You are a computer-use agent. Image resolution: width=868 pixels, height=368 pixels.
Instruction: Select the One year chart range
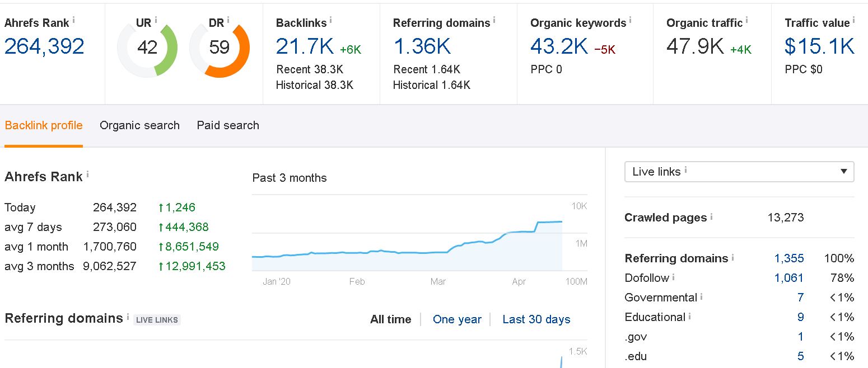[x=457, y=319]
